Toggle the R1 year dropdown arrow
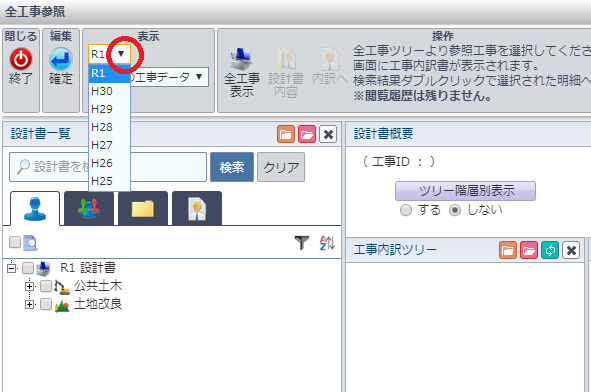The width and height of the screenshot is (591, 392). click(x=121, y=54)
